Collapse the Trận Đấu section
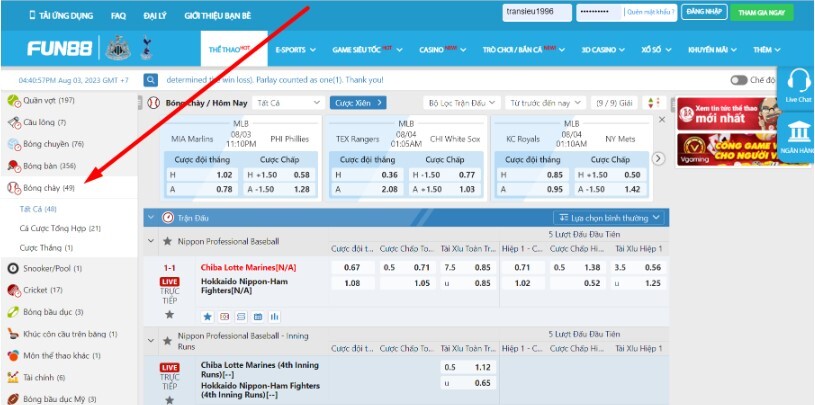Viewport: 815px width, 405px height. click(151, 217)
